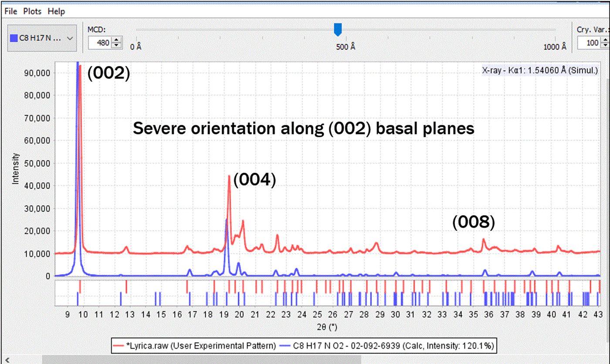
Task: Increase MCD value with up arrow
Action: [117, 40]
